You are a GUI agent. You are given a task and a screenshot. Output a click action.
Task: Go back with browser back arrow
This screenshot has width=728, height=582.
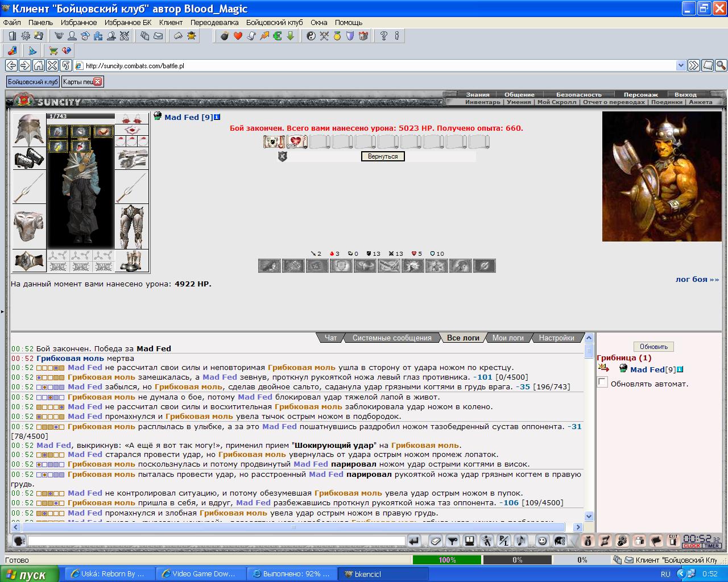click(11, 65)
